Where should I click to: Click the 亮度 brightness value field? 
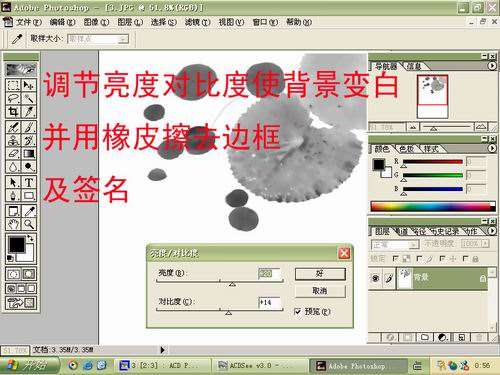click(x=269, y=274)
